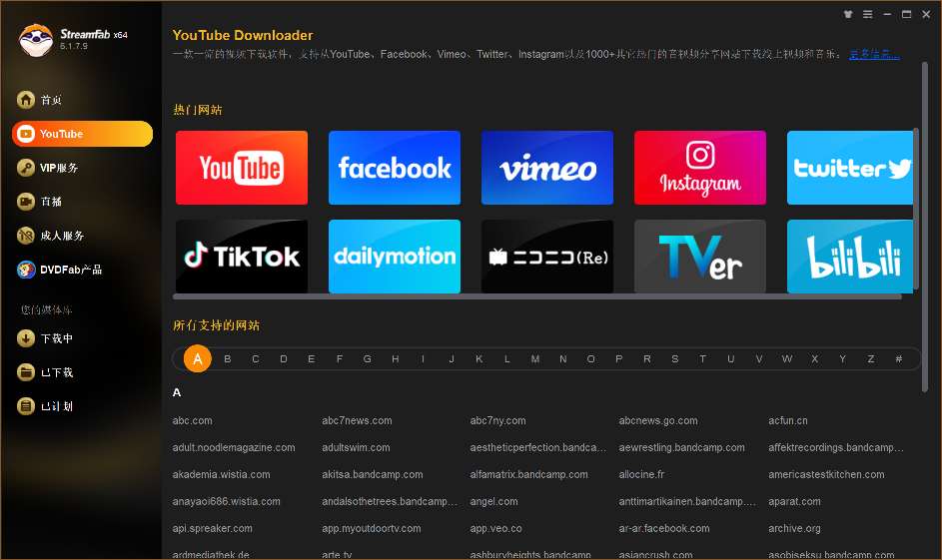View the 下载中 downloading list
942x560 pixels.
coord(56,338)
